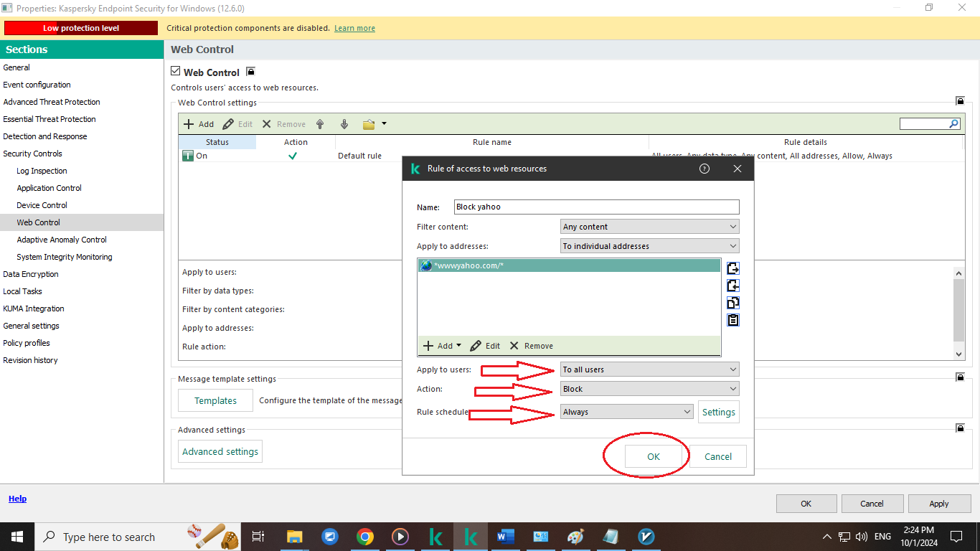This screenshot has height=551, width=980.
Task: Open the folder import/export dropdown arrow
Action: pos(384,124)
